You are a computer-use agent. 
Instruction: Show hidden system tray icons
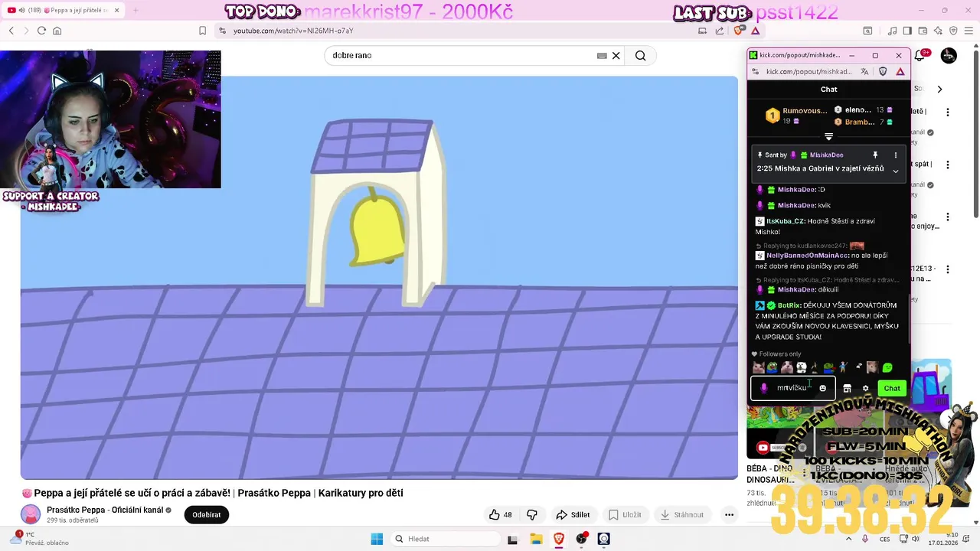(848, 539)
